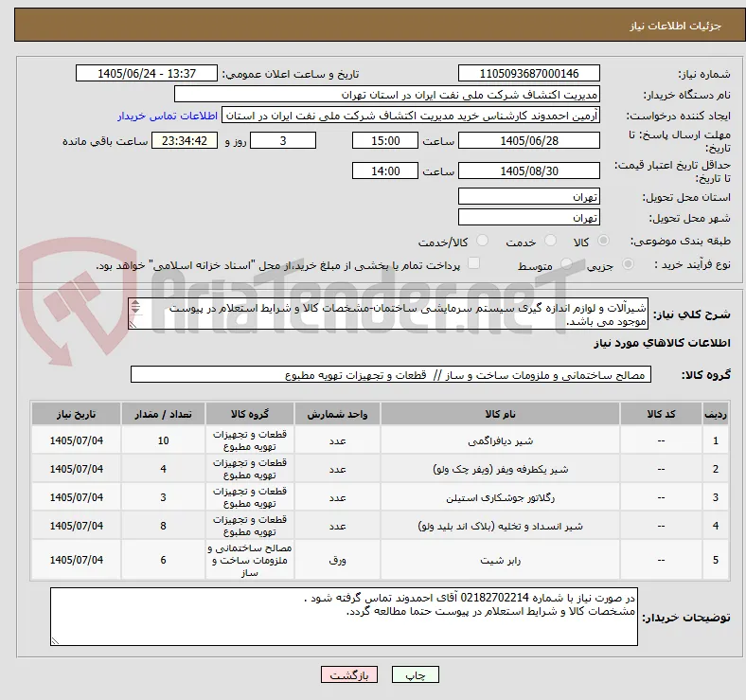Click the اطلاعات کالاهای مورد نیاز heading
This screenshot has width=746, height=700.
662,343
